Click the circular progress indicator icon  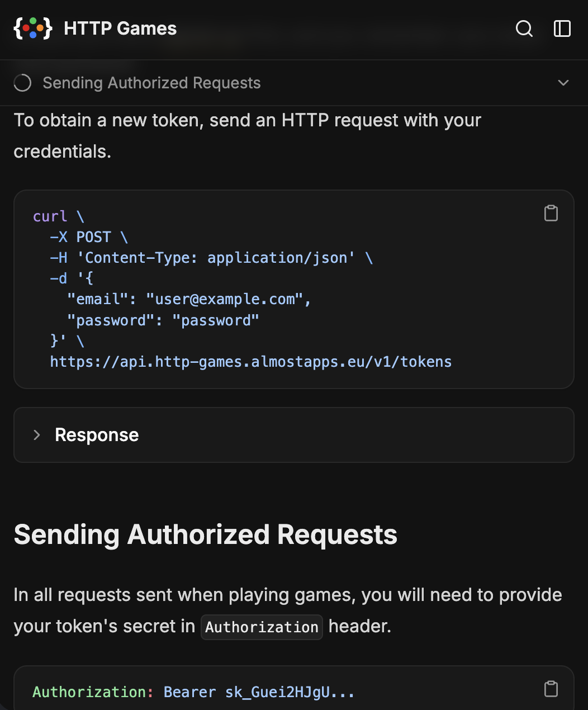point(22,83)
